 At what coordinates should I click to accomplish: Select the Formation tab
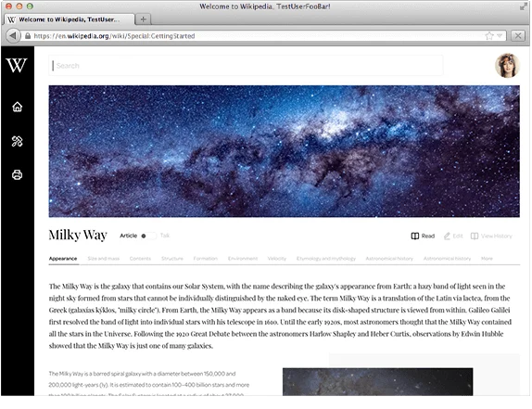coord(205,259)
